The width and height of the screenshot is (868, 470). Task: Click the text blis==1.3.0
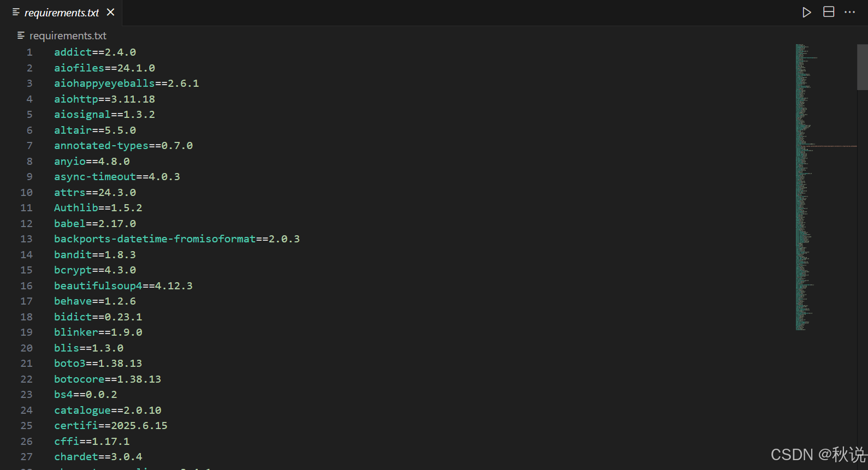[x=88, y=348]
